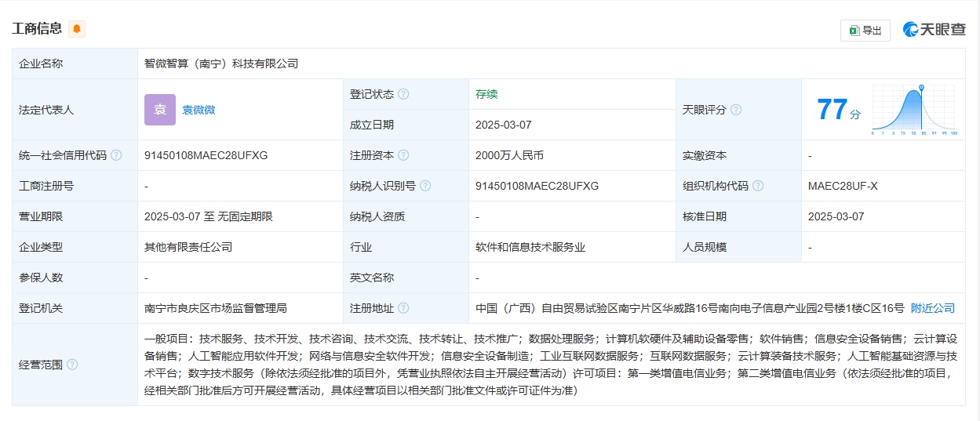Screen dimensions: 980x421
Task: Click the help icon next to 注册地址
Action: point(403,308)
